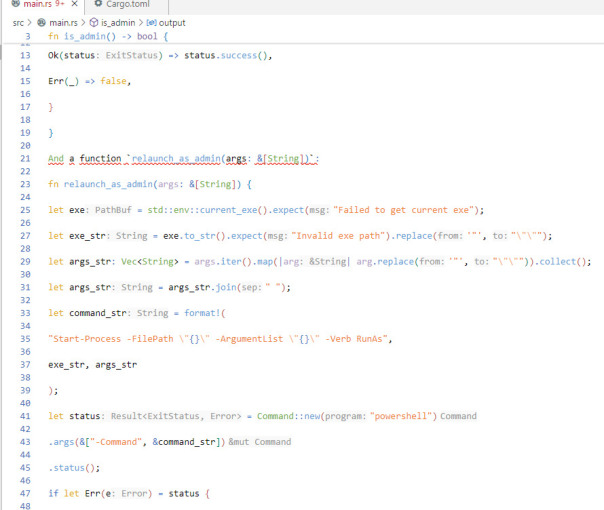Click Command::new on line 41
This screenshot has width=604, height=510.
pyautogui.click(x=289, y=416)
